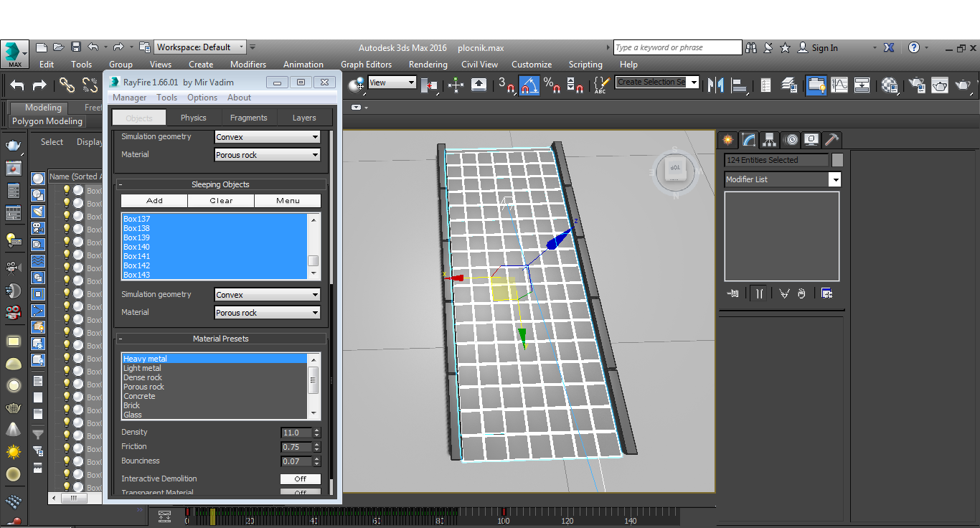Toggle Percent Snap button
Screen dimensions: 980x528
point(552,85)
